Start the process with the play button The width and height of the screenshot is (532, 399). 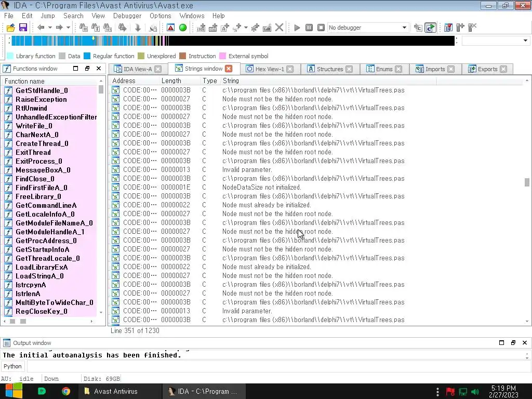[x=297, y=28]
